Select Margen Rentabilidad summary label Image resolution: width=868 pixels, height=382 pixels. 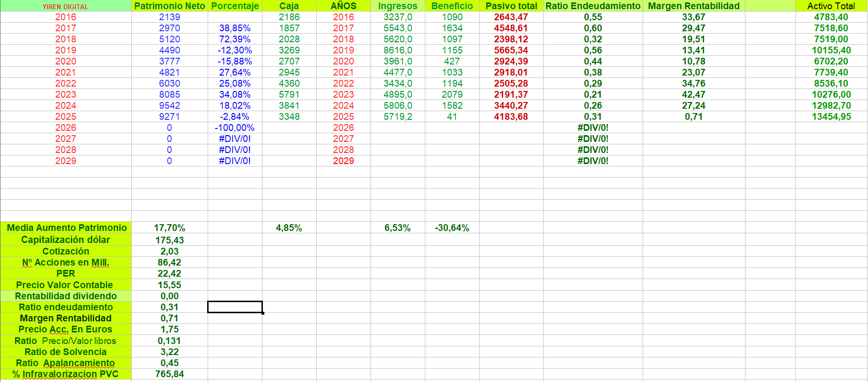[66, 318]
